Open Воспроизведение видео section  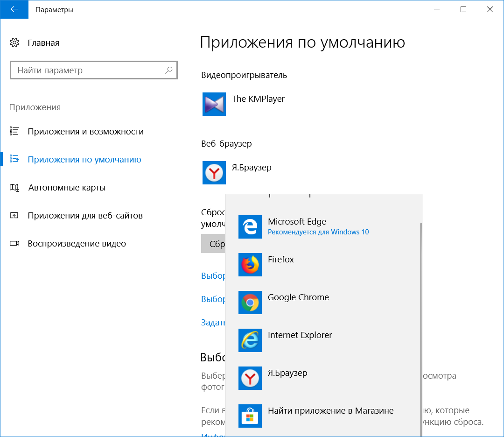(x=77, y=243)
